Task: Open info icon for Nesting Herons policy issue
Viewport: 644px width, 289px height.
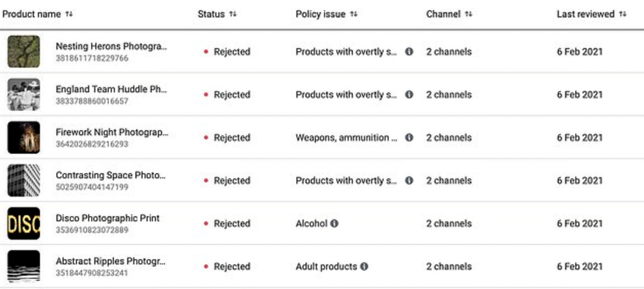Action: coord(409,52)
